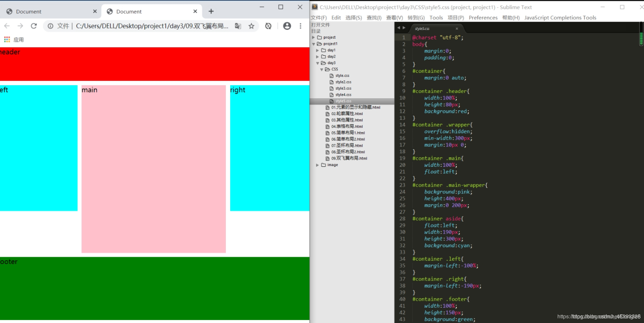Open 03.其他属性.html file
This screenshot has height=323, width=644.
click(x=347, y=120)
